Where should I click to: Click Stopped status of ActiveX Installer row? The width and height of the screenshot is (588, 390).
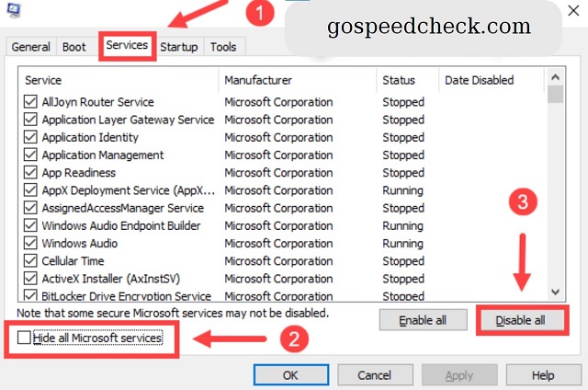403,278
